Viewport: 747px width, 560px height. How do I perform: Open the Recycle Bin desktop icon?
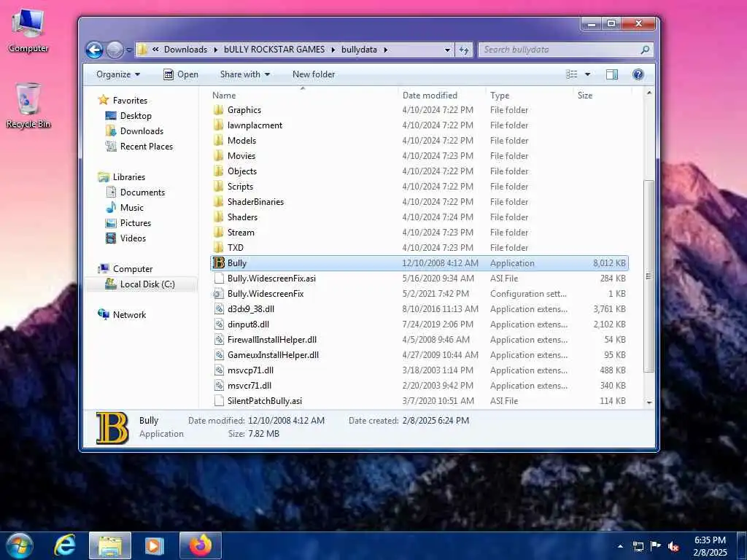(x=28, y=106)
